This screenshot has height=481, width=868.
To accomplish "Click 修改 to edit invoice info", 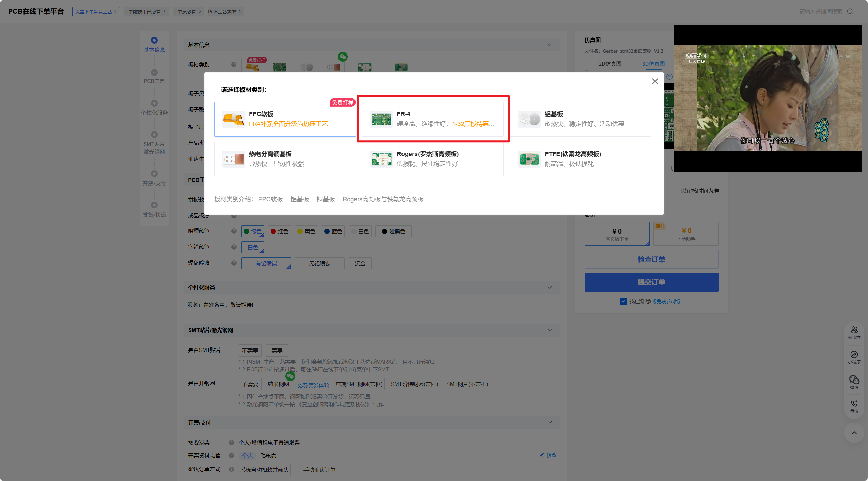I will (x=549, y=455).
